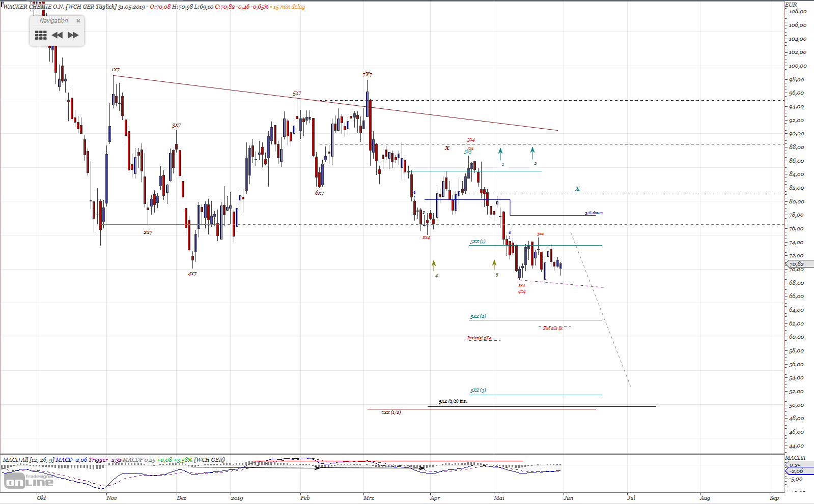Select the olive up arrow labeled 4
The height and width of the screenshot is (504, 814).
coord(434,266)
